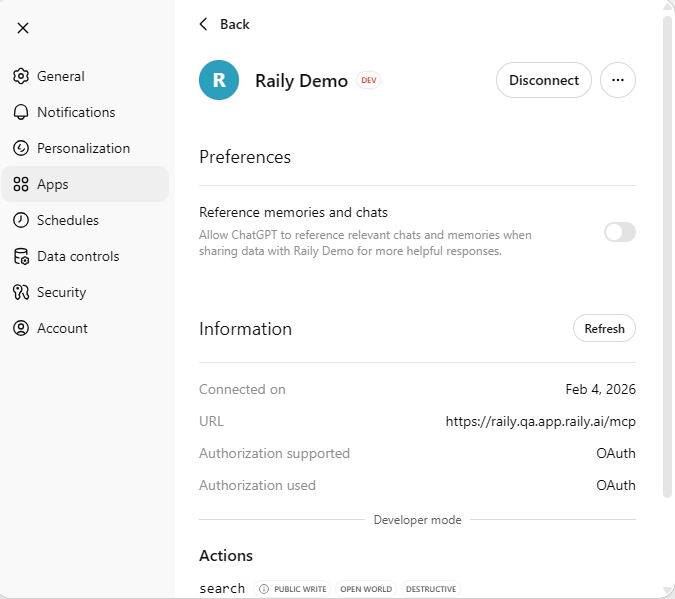675x599 pixels.
Task: Click the DEV badge next to Raily Demo
Action: click(x=368, y=80)
